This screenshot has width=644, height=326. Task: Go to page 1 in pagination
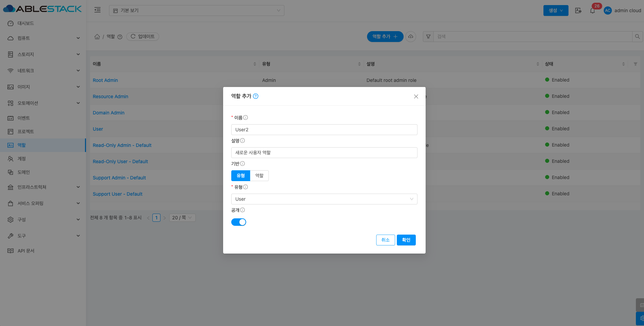(156, 218)
